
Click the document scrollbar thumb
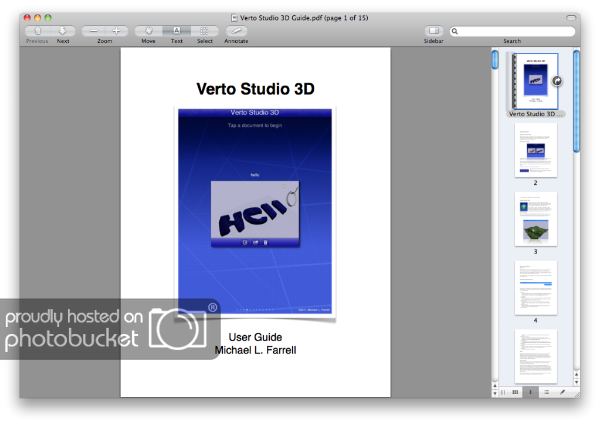[495, 60]
